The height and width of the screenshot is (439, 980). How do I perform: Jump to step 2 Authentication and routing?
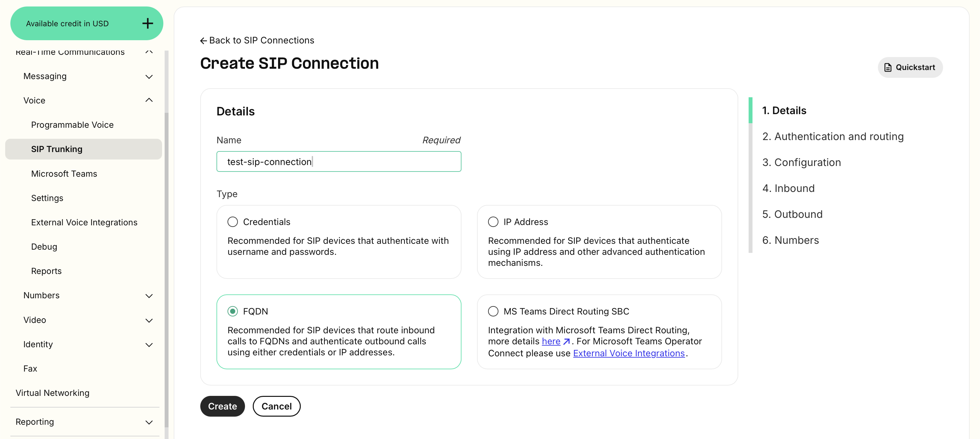(833, 136)
